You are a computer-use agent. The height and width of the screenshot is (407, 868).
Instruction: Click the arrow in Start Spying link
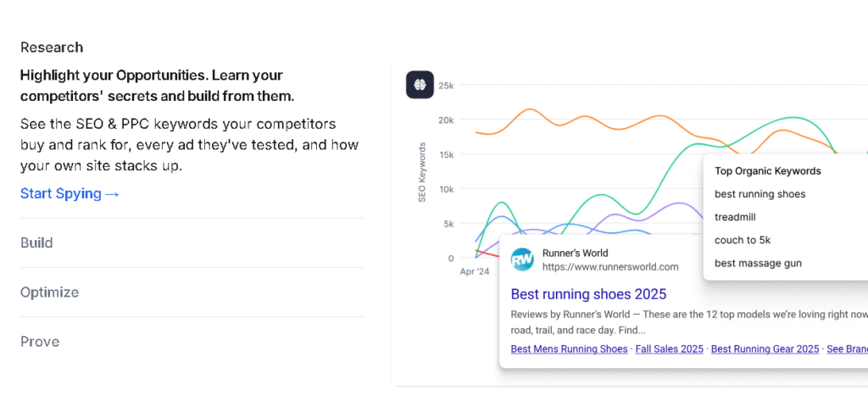[x=112, y=194]
